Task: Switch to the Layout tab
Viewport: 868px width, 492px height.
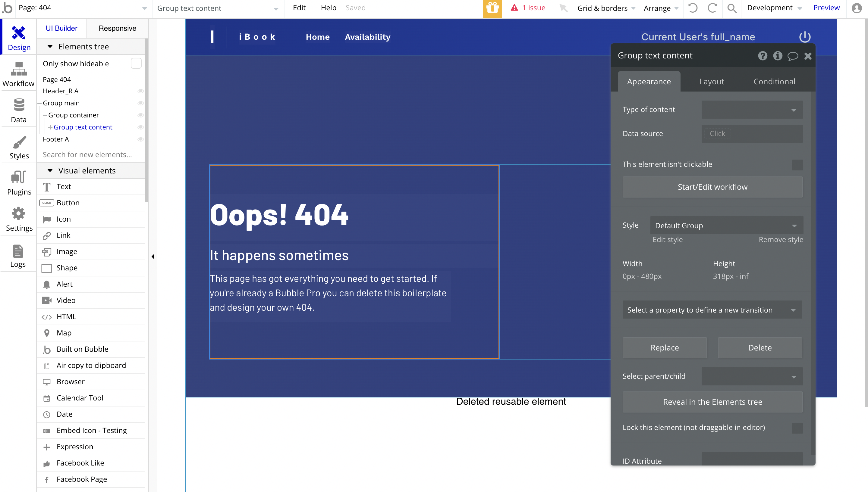Action: pyautogui.click(x=712, y=81)
